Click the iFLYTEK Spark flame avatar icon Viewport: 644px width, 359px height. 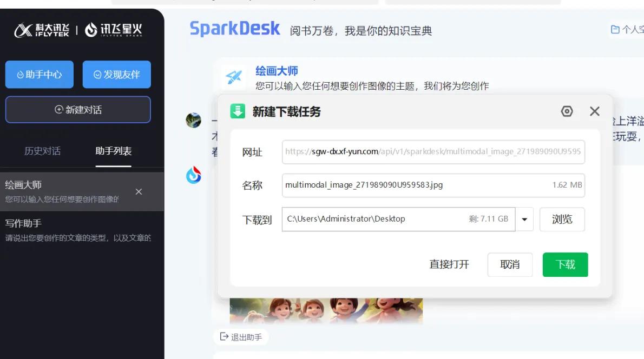(x=195, y=174)
